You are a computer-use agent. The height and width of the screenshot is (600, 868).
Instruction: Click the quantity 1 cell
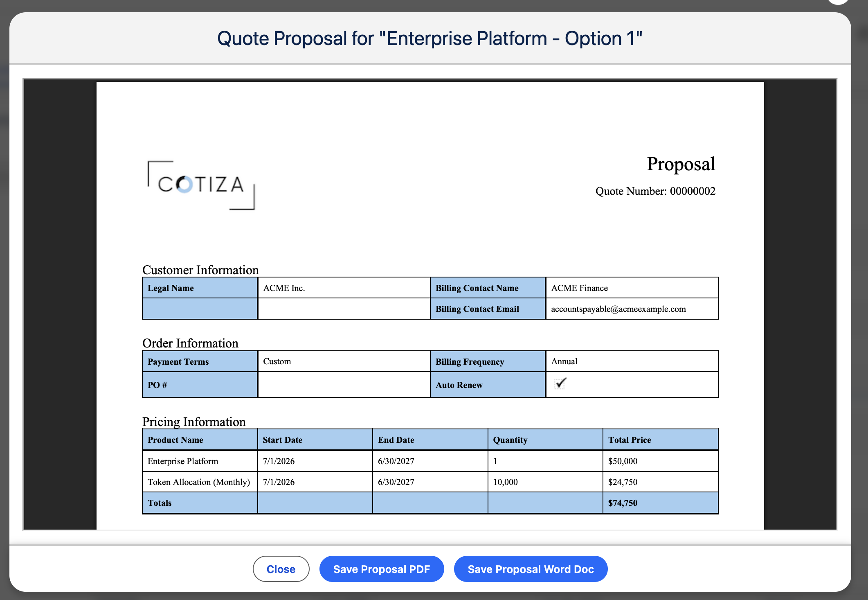pyautogui.click(x=545, y=461)
